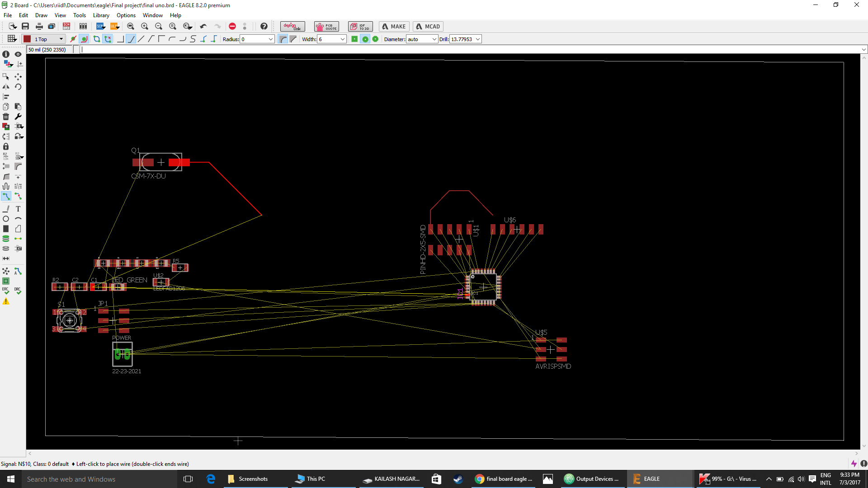Select the Lock tool
This screenshot has width=868, height=488.
tap(6, 146)
